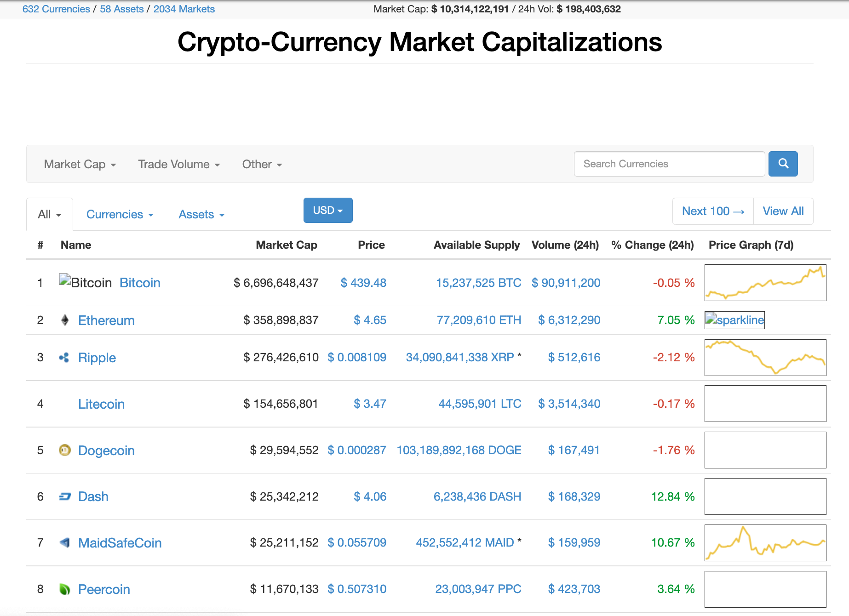Viewport: 849px width, 616px height.
Task: Click the Ripple logo icon
Action: coord(64,357)
